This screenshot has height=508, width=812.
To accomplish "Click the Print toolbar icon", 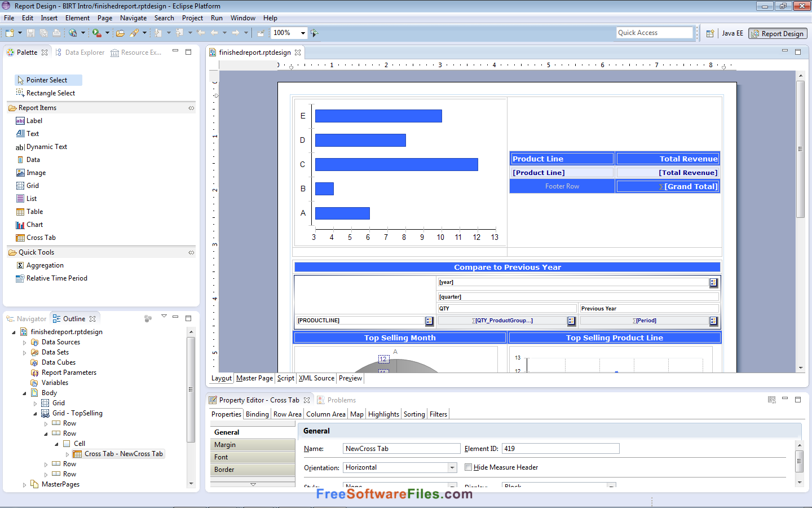I will point(56,33).
